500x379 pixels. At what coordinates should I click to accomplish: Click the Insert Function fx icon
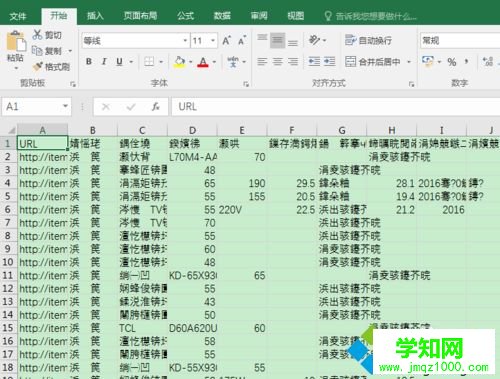coord(156,107)
